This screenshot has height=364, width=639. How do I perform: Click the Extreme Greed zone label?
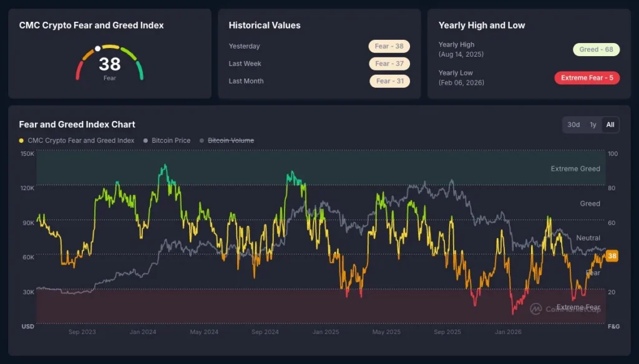coord(575,168)
